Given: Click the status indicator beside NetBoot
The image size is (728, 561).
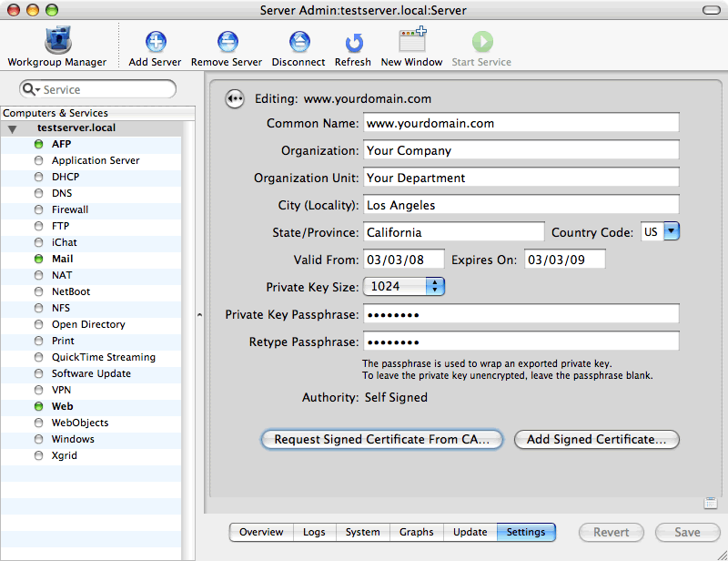Looking at the screenshot, I should (x=39, y=291).
